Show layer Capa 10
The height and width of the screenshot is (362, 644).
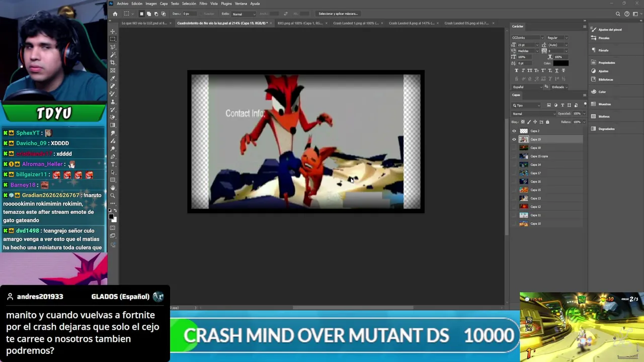(514, 224)
